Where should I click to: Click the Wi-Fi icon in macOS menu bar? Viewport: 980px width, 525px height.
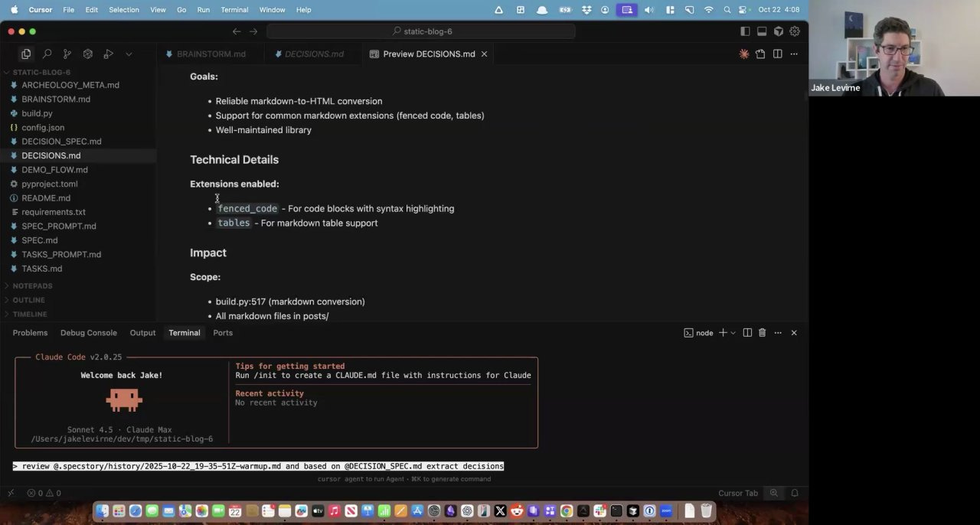click(x=708, y=10)
